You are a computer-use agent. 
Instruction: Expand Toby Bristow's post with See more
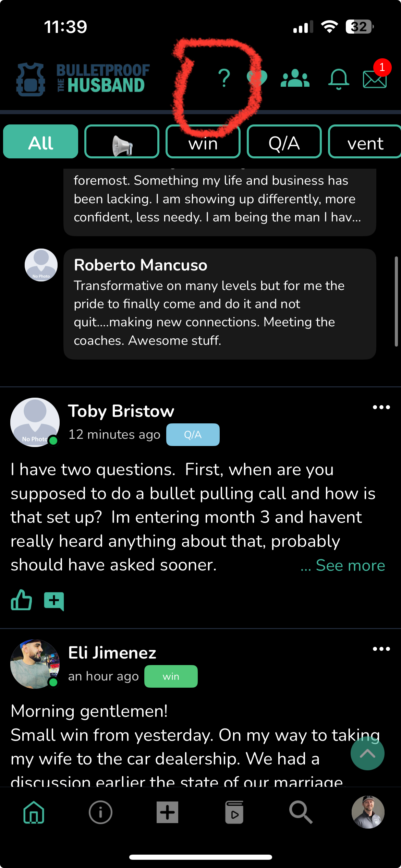[350, 565]
